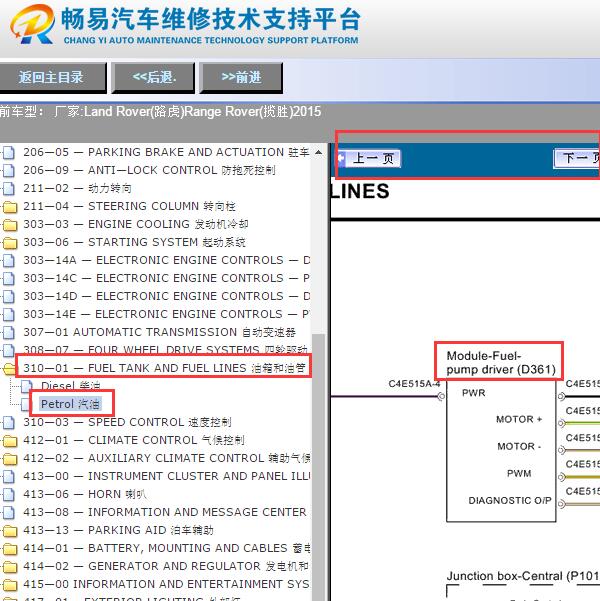Open folder icon for 206-05 Parking Brake
Screen dimensions: 600x601
tap(10, 153)
